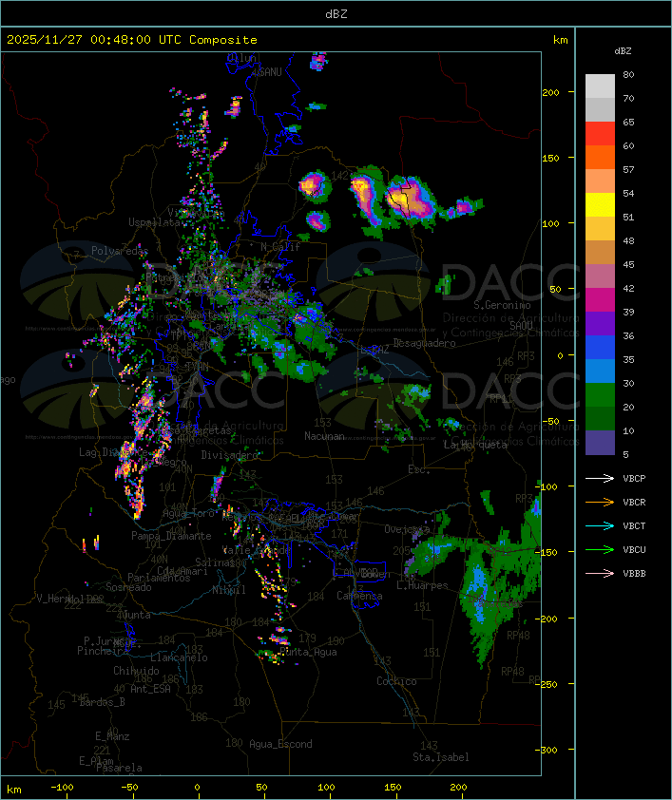The image size is (672, 800).
Task: Pick the bright green 20-30 dBZ swatch
Action: [x=600, y=395]
